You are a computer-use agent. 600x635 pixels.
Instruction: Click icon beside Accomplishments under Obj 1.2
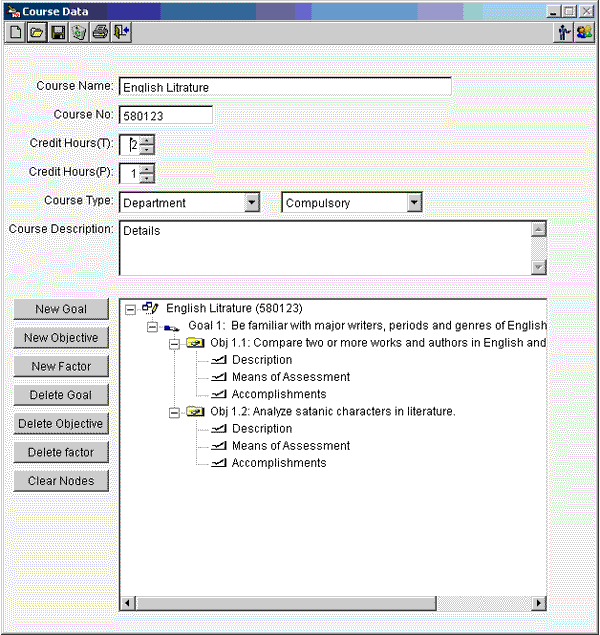[x=219, y=463]
